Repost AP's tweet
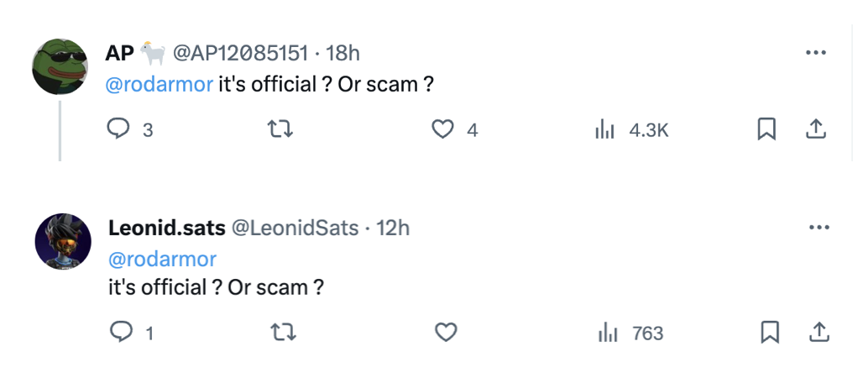Viewport: 868px width, 378px height. (285, 129)
